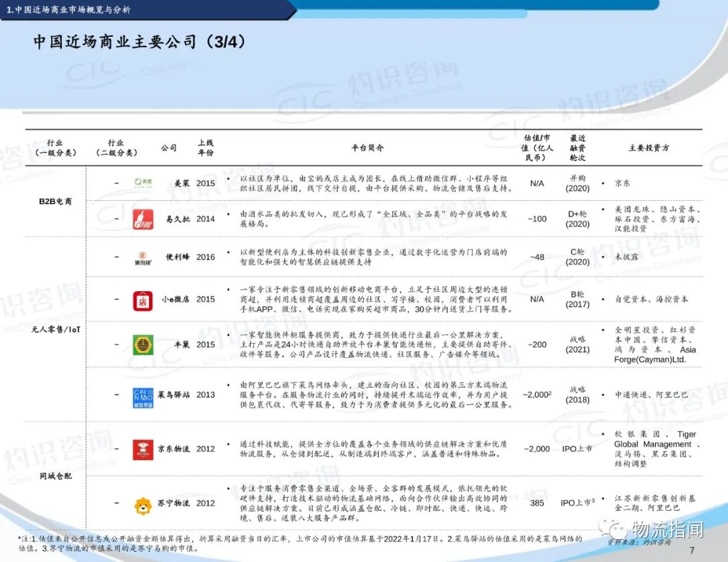Click the red 小e微店 shop icon
Viewport: 728px width, 562px height.
(143, 299)
